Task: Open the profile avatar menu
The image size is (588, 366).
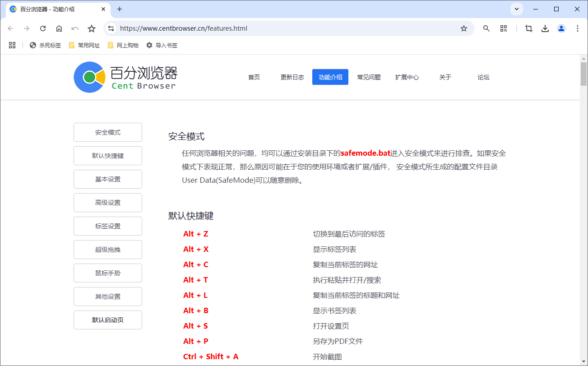Action: (x=561, y=28)
